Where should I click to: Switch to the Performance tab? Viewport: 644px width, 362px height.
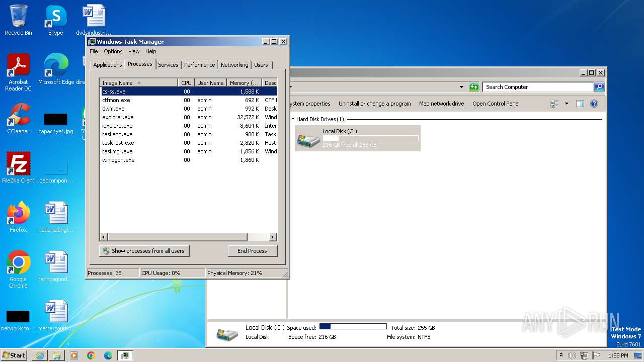(199, 65)
